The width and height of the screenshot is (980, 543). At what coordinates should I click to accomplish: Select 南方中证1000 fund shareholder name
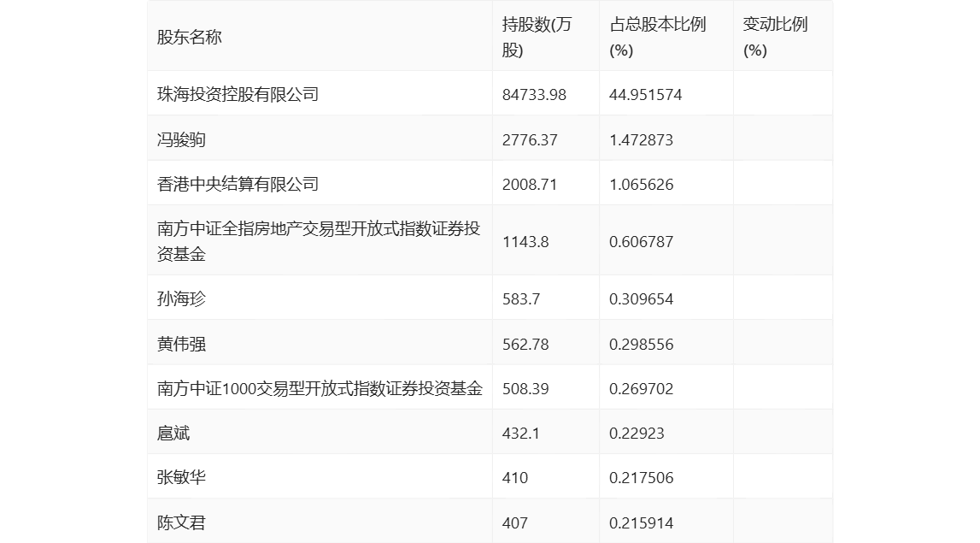[320, 388]
